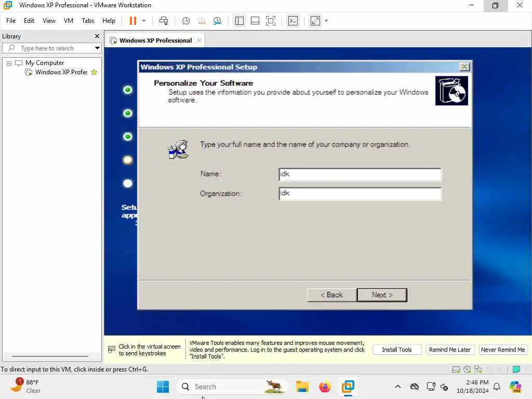
Task: Click the CD/DVD drive status icon
Action: [x=467, y=369]
